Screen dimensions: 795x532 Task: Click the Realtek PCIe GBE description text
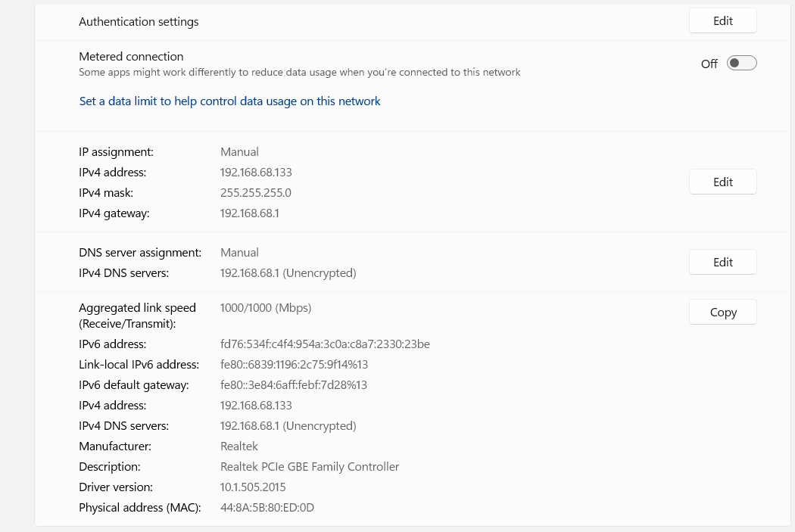309,466
